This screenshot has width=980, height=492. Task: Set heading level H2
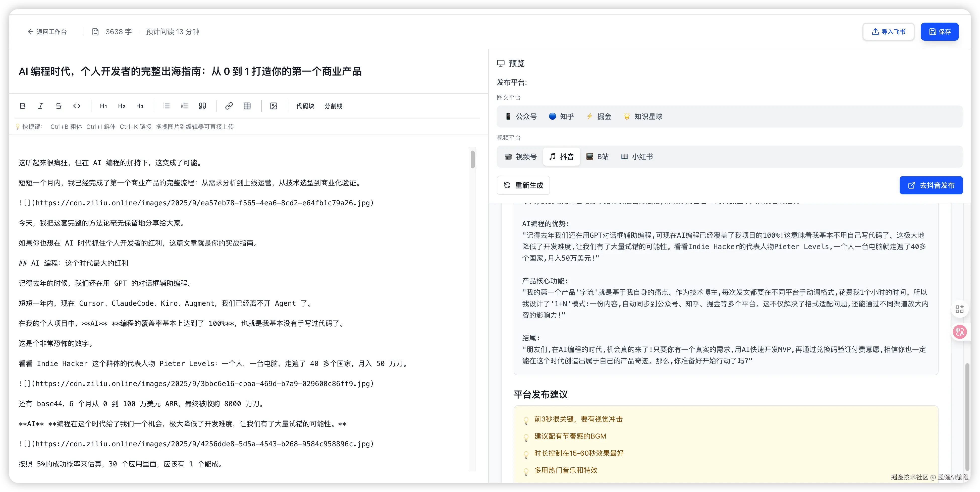click(x=122, y=106)
